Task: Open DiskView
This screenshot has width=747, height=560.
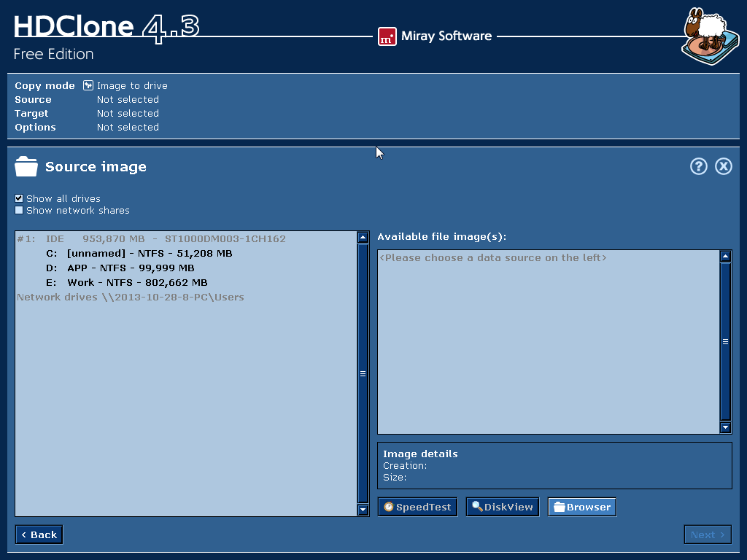Action: tap(502, 507)
